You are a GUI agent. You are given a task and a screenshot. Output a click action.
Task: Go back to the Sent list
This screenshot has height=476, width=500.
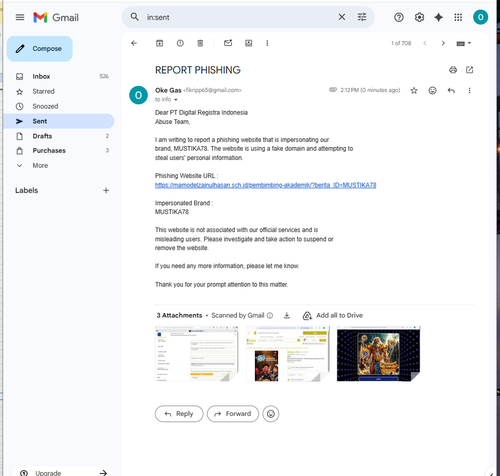[x=134, y=43]
